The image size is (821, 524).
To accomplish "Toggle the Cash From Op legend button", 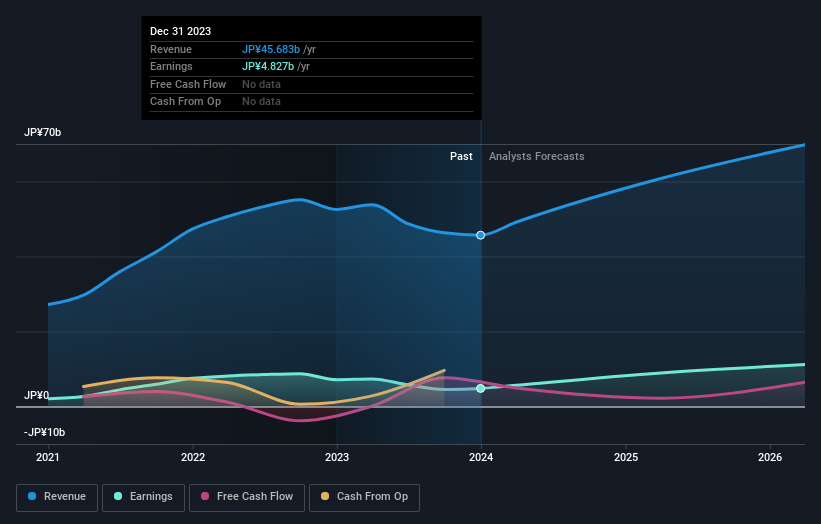I will (364, 497).
